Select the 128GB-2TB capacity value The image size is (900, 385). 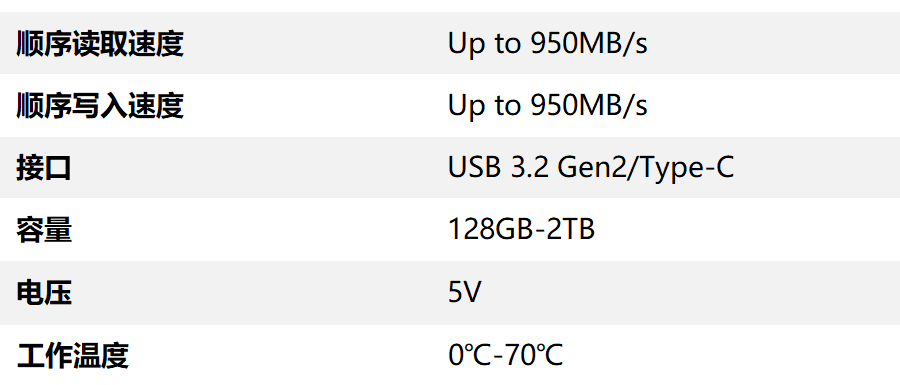click(521, 230)
